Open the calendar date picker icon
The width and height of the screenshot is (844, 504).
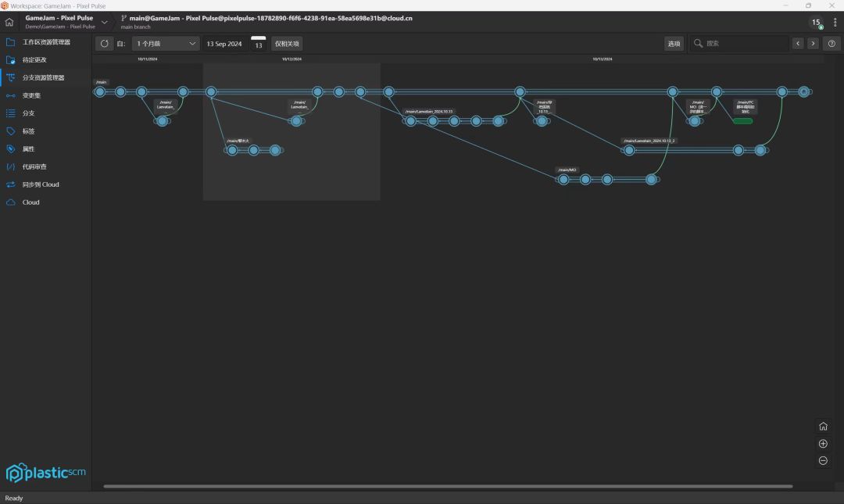259,44
